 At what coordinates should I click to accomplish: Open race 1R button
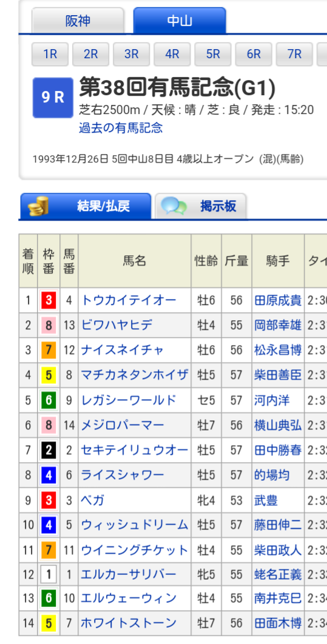50,54
